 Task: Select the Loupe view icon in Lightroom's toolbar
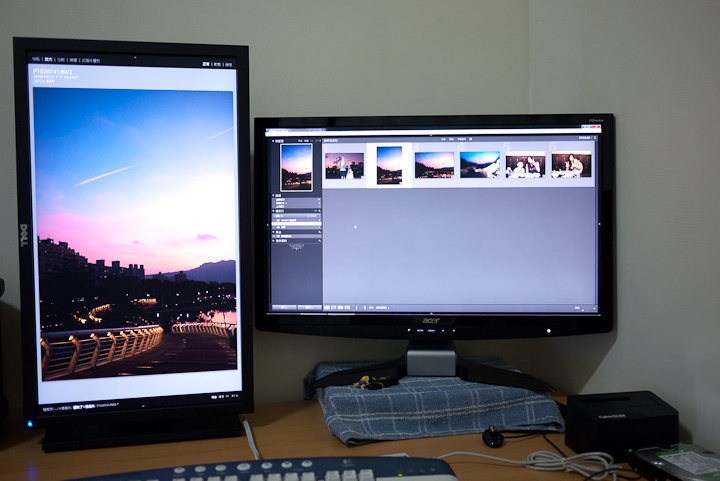[333, 308]
